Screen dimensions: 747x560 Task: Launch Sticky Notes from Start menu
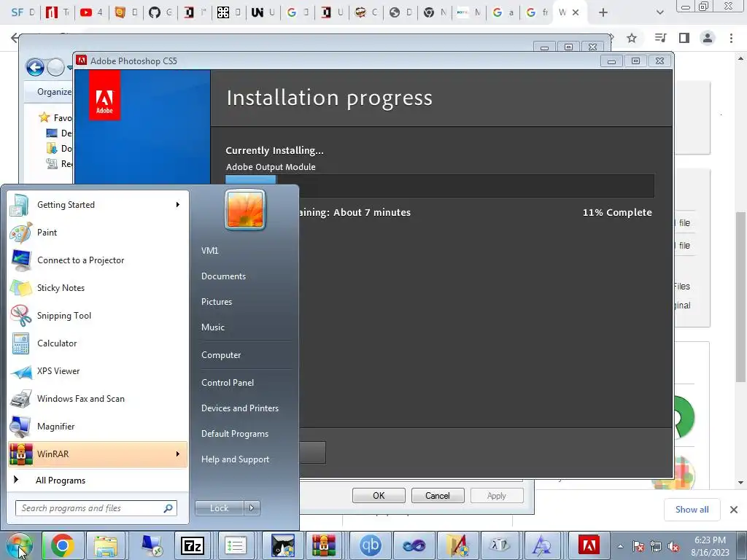pos(98,288)
